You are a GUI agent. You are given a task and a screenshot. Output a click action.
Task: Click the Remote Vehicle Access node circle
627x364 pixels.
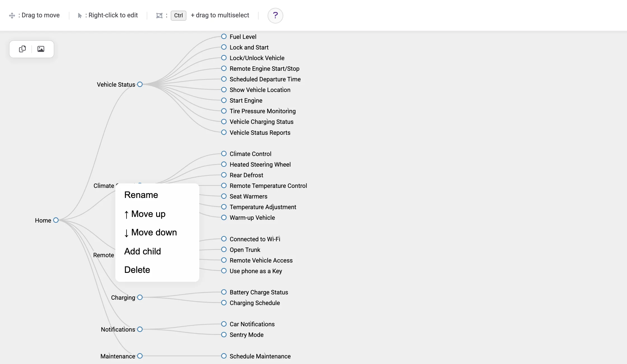coord(224,260)
